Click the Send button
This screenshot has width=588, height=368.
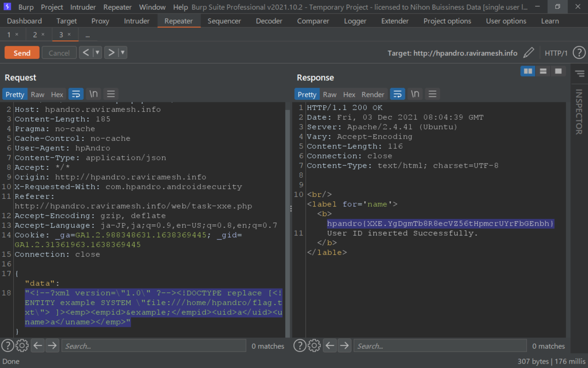[x=22, y=53]
